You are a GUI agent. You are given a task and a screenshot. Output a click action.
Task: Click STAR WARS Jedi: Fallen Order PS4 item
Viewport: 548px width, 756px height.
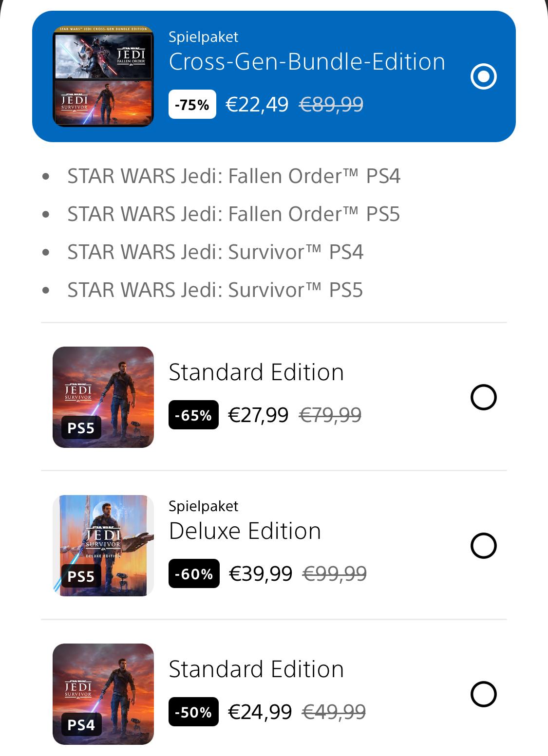(234, 176)
